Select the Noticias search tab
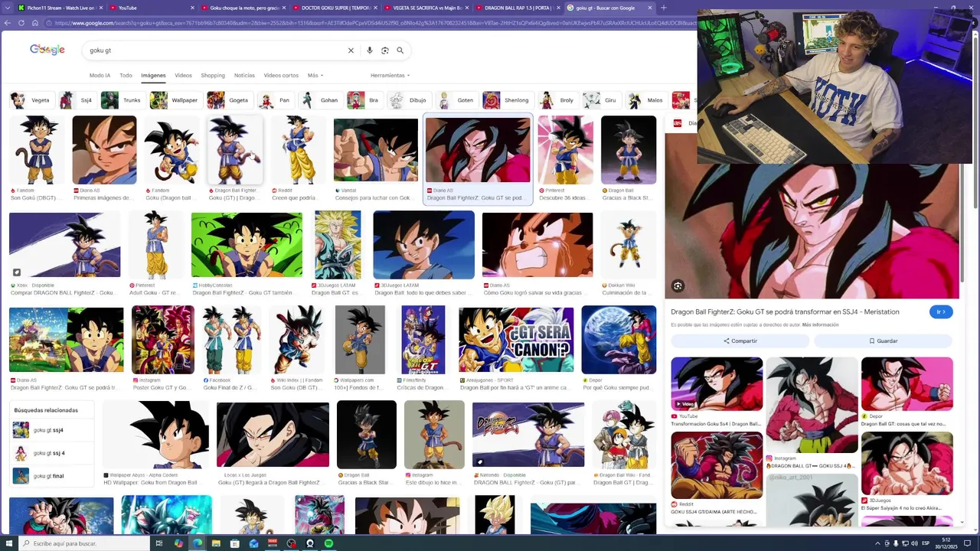The image size is (980, 551). [244, 75]
